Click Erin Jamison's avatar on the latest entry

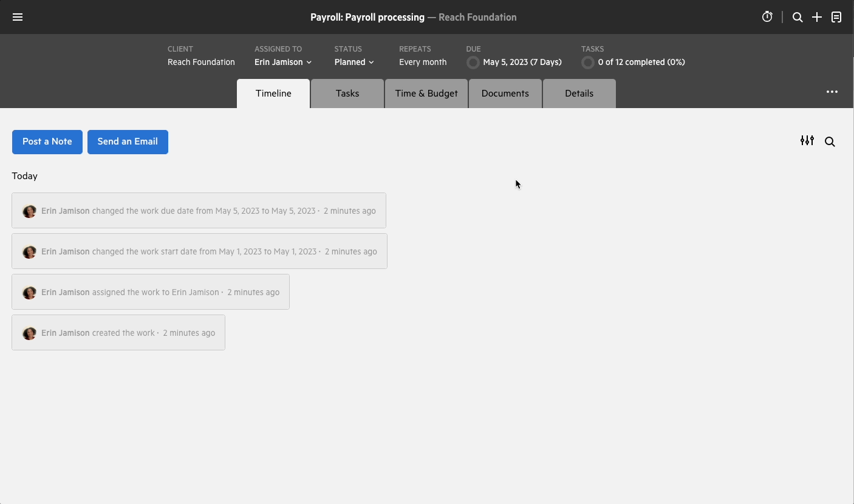pos(29,211)
